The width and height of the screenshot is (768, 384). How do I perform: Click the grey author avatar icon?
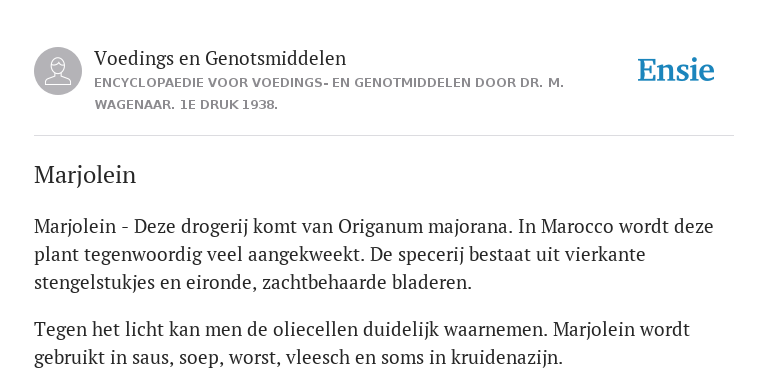pyautogui.click(x=58, y=71)
